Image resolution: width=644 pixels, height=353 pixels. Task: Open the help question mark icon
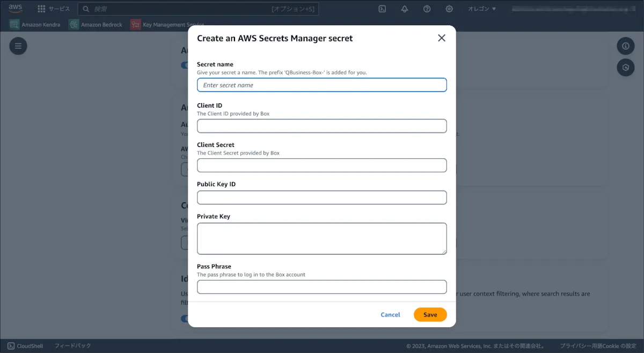pyautogui.click(x=427, y=9)
